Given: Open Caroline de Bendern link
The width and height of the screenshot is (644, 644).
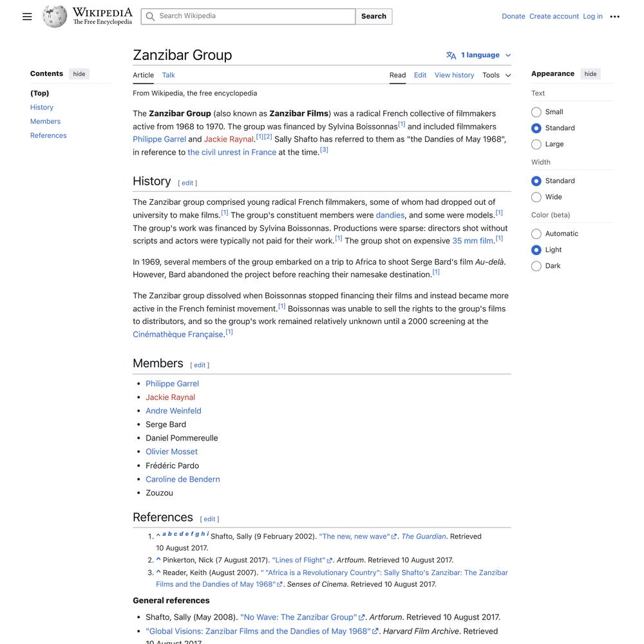Looking at the screenshot, I should (x=183, y=479).
